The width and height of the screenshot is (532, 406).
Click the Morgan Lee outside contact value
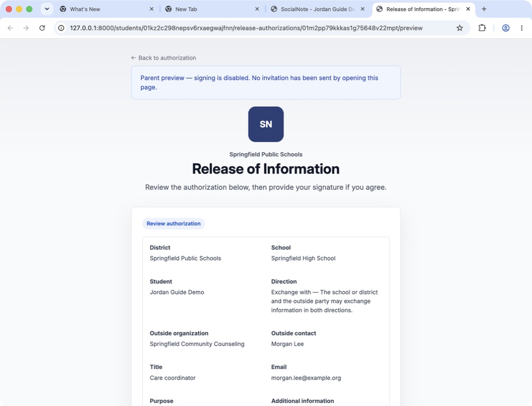[x=287, y=344]
